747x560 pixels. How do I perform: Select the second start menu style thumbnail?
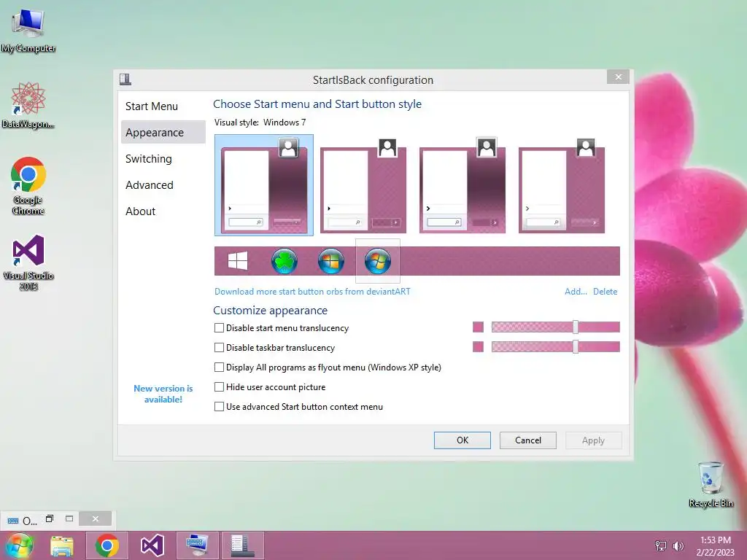click(363, 185)
